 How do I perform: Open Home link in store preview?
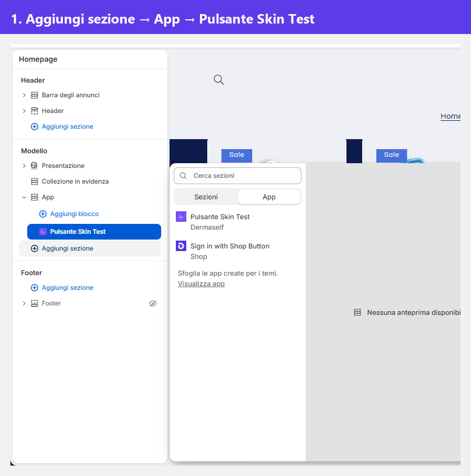pyautogui.click(x=451, y=116)
